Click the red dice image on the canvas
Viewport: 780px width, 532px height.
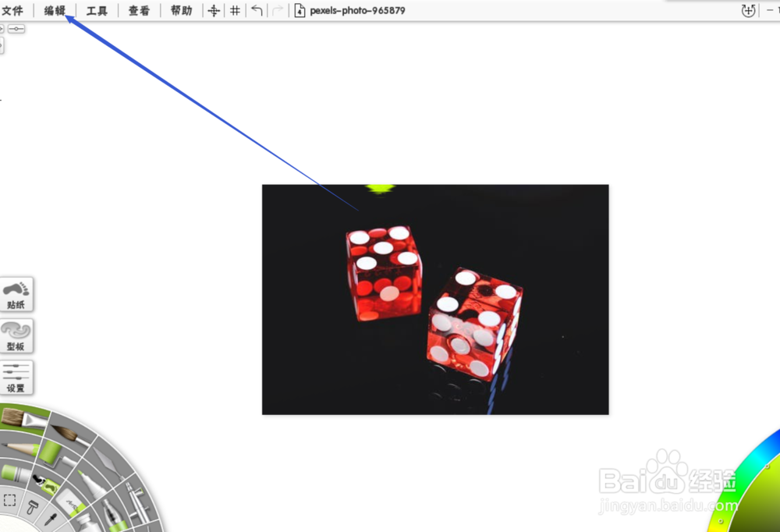(435, 300)
